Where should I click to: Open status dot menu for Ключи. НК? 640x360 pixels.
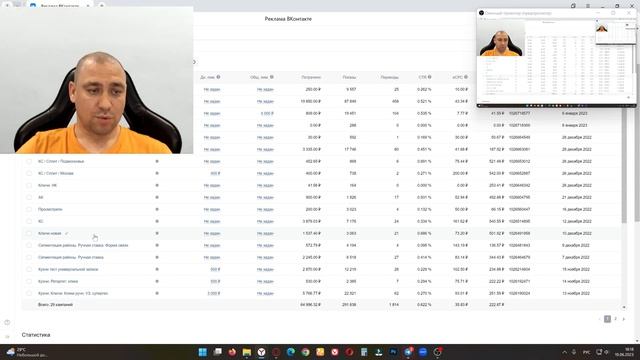[157, 185]
